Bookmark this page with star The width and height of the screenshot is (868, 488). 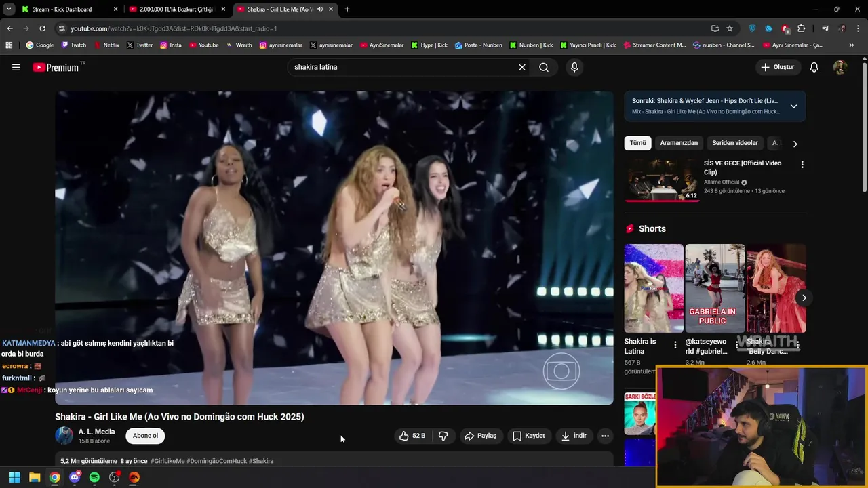tap(730, 28)
